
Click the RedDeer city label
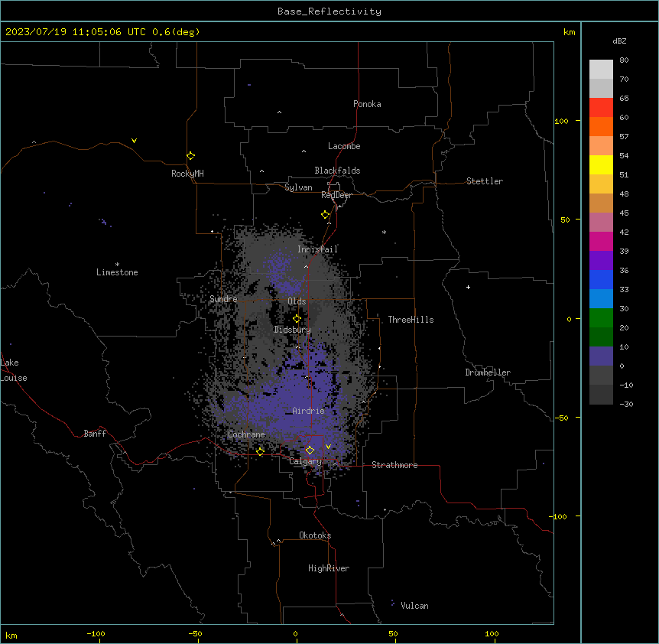(336, 195)
